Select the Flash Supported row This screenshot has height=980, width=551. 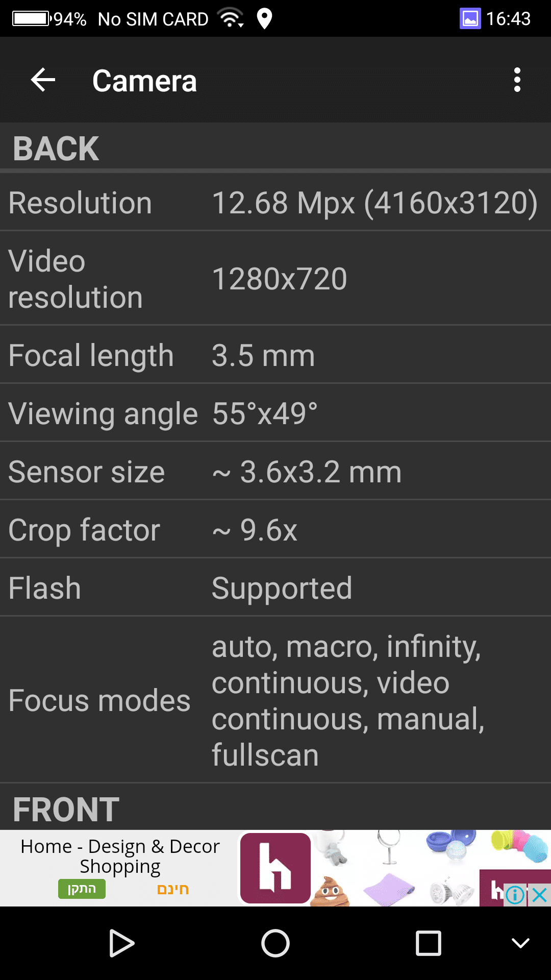275,588
